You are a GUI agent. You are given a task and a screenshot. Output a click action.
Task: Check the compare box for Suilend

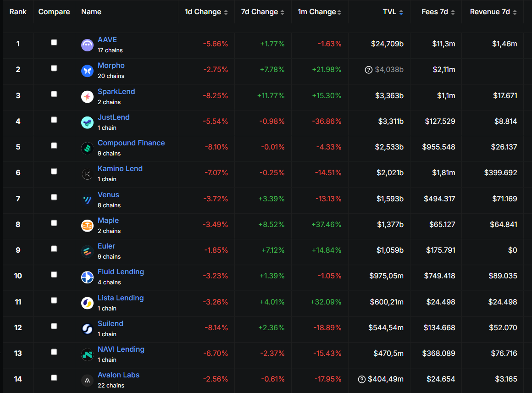[54, 326]
